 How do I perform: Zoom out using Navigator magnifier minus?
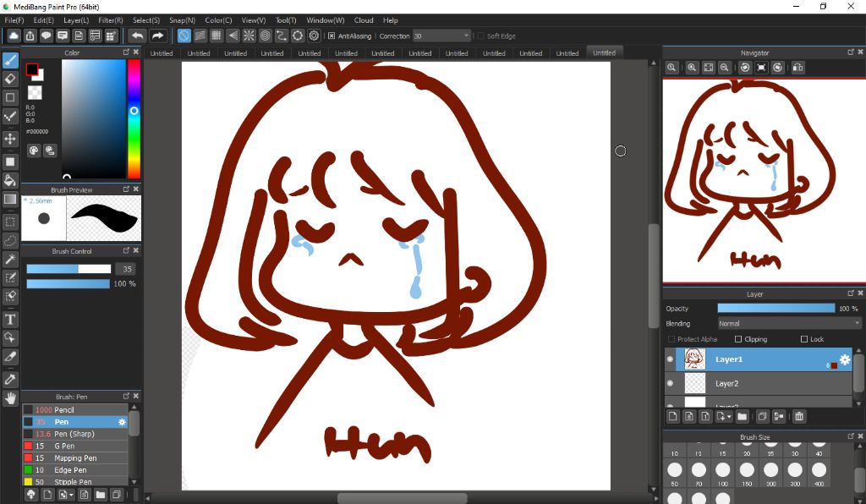click(724, 68)
